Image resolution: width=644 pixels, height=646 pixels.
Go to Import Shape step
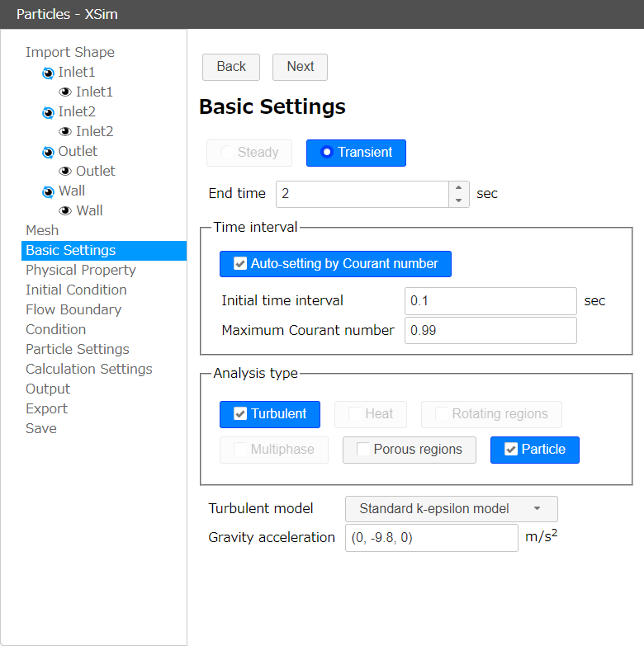(70, 52)
